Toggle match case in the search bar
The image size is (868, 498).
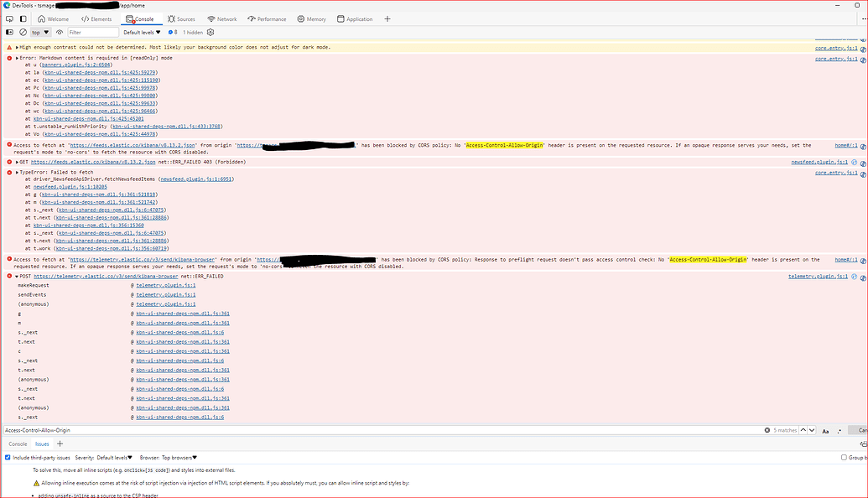[826, 430]
